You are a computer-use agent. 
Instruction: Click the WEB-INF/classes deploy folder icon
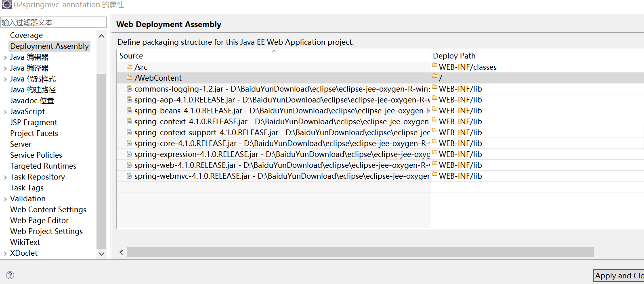click(434, 65)
